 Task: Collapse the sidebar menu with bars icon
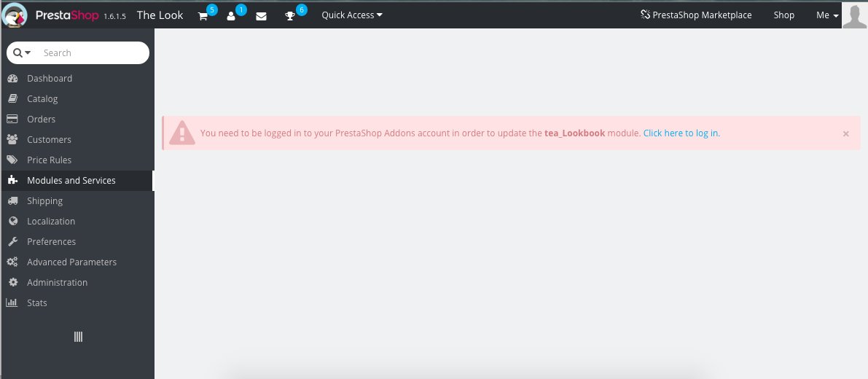coord(78,337)
